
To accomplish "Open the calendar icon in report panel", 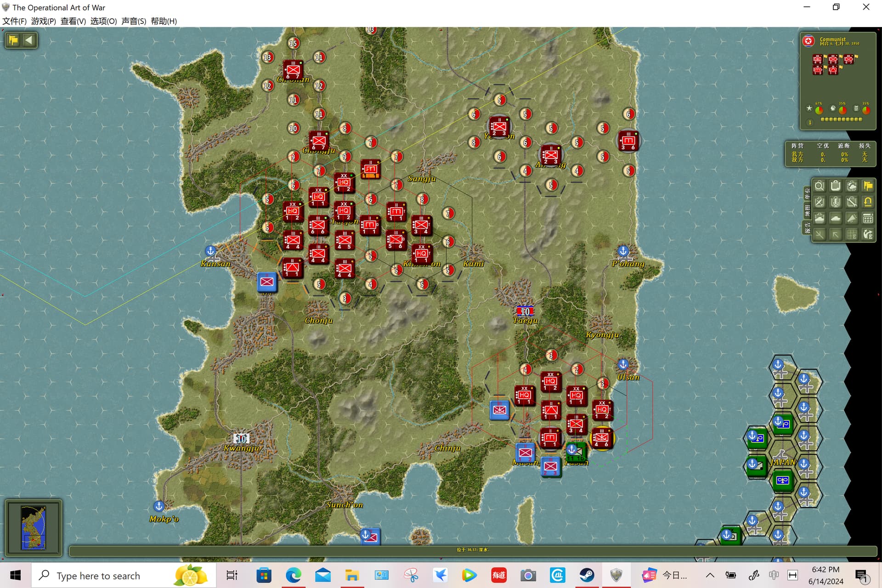I will tap(868, 218).
